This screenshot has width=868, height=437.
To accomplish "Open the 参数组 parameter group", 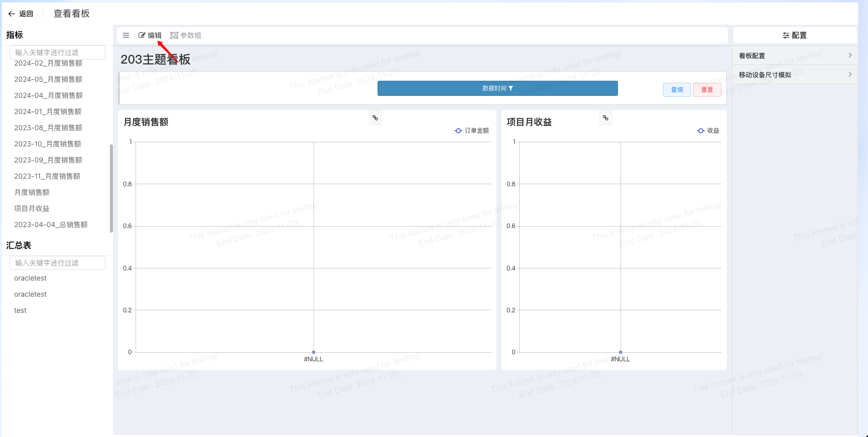I will pos(186,35).
